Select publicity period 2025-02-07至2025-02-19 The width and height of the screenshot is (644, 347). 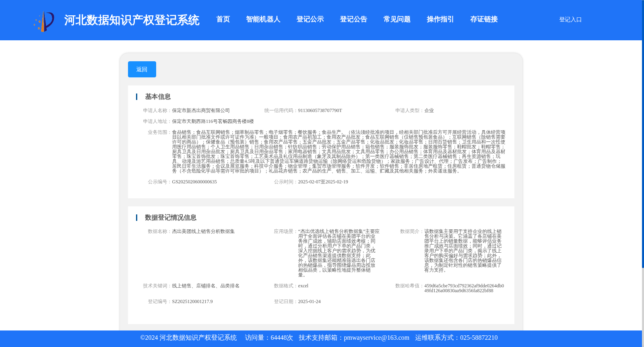tap(323, 182)
